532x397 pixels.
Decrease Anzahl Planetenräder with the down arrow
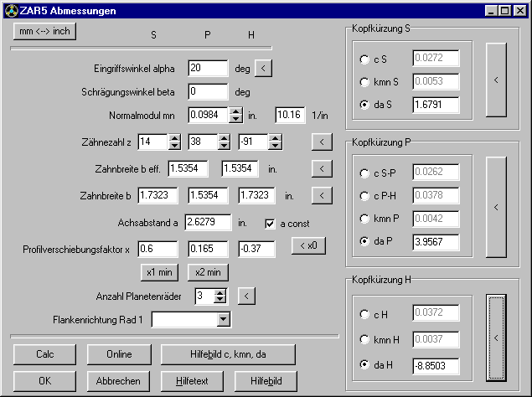[220, 300]
